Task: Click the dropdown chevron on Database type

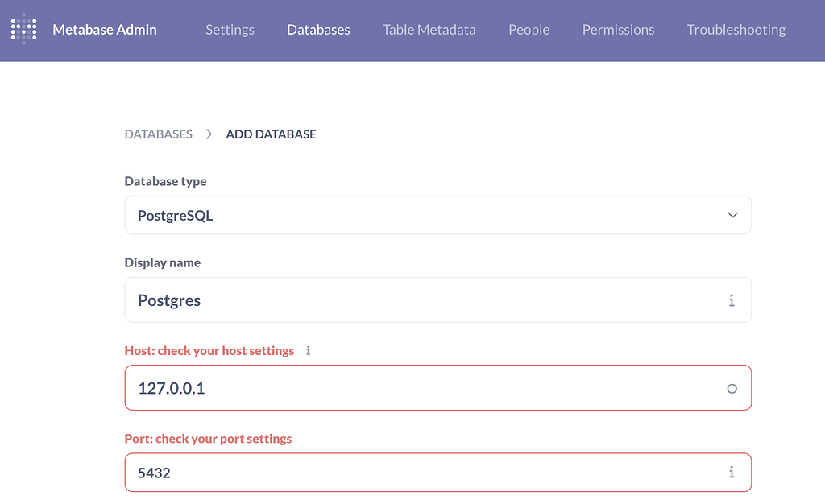Action: coord(732,215)
